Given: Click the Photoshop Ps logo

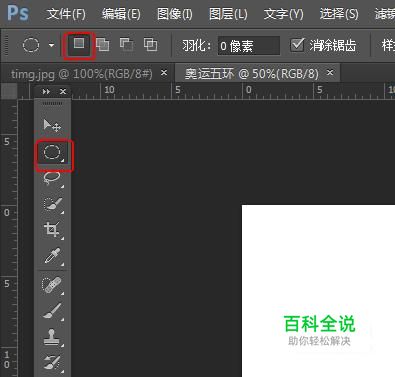Looking at the screenshot, I should tap(18, 13).
